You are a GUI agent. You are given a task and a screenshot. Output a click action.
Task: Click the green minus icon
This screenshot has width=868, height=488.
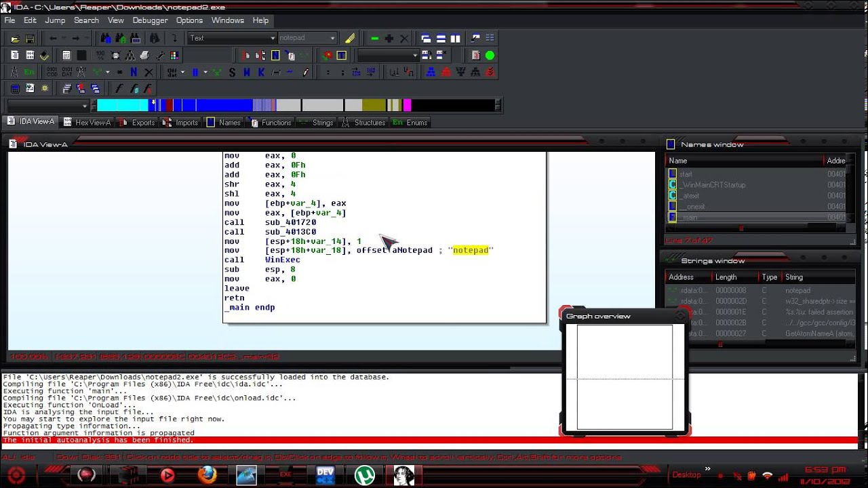coord(374,39)
